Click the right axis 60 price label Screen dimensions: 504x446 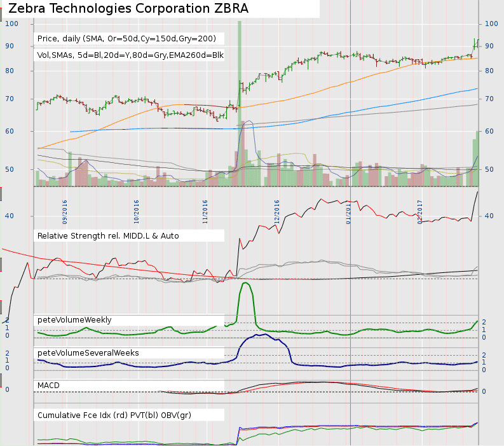489,131
